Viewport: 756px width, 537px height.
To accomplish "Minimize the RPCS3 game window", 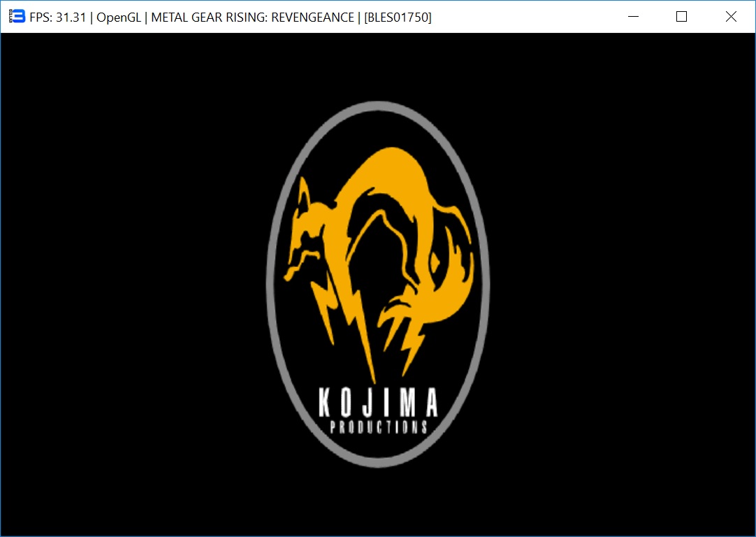I will coord(633,16).
